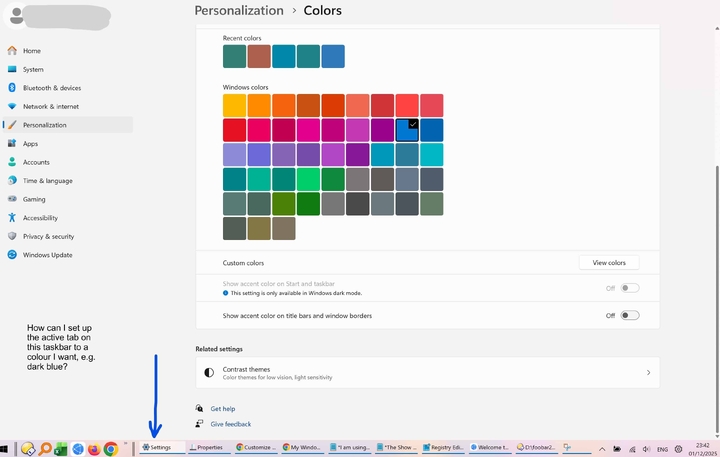The width and height of the screenshot is (720, 457).
Task: Open Windows Update page
Action: pos(47,255)
